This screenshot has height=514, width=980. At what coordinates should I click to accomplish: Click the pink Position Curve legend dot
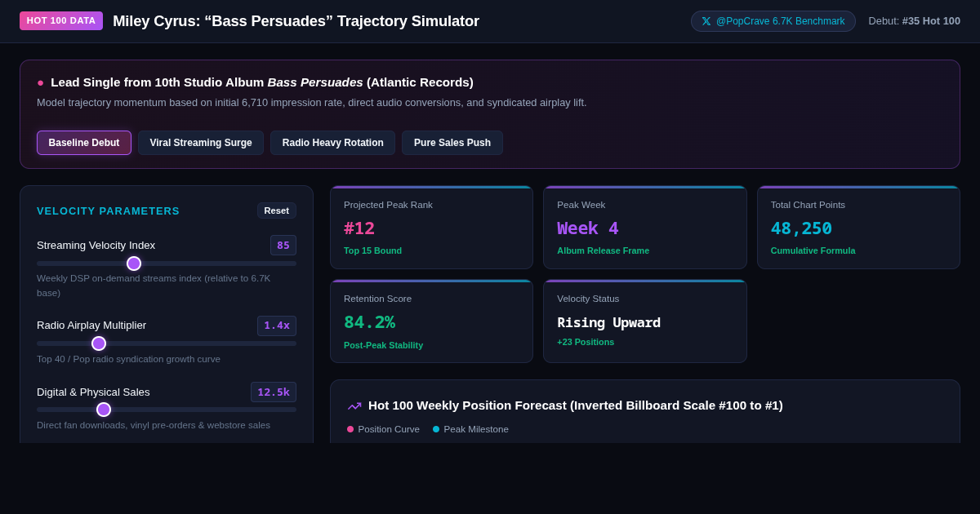(350, 429)
